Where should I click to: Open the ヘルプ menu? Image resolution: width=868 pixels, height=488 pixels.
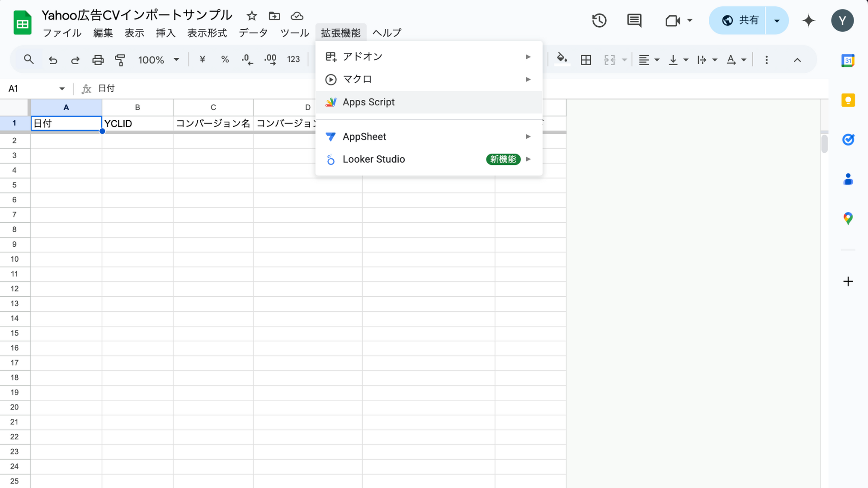tap(387, 33)
